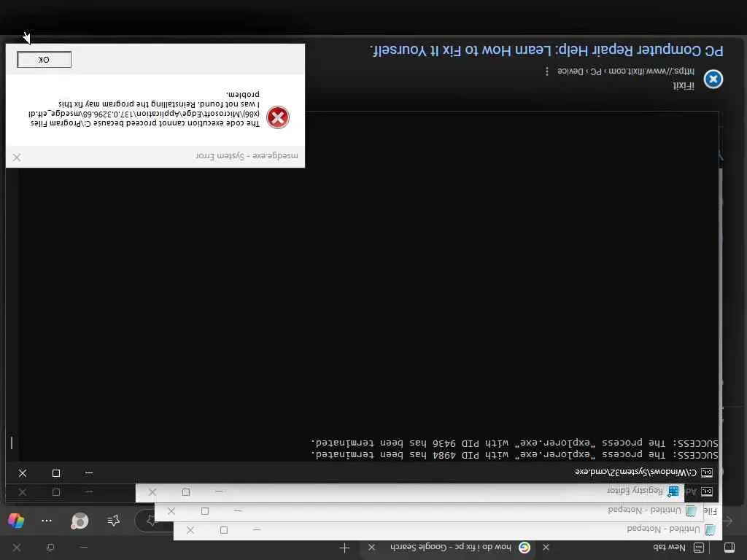Click the lower Untitled - Notepad icon
Image resolution: width=747 pixels, height=560 pixels.
710,529
